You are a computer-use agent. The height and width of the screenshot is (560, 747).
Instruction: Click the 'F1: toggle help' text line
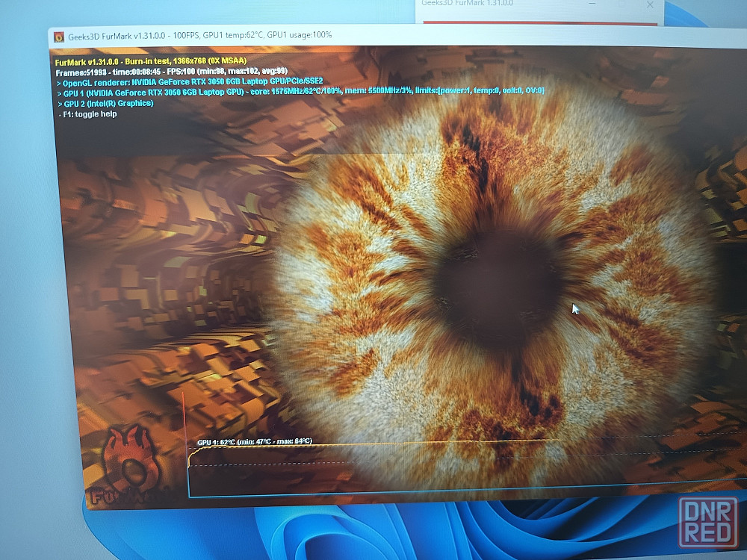pyautogui.click(x=88, y=114)
